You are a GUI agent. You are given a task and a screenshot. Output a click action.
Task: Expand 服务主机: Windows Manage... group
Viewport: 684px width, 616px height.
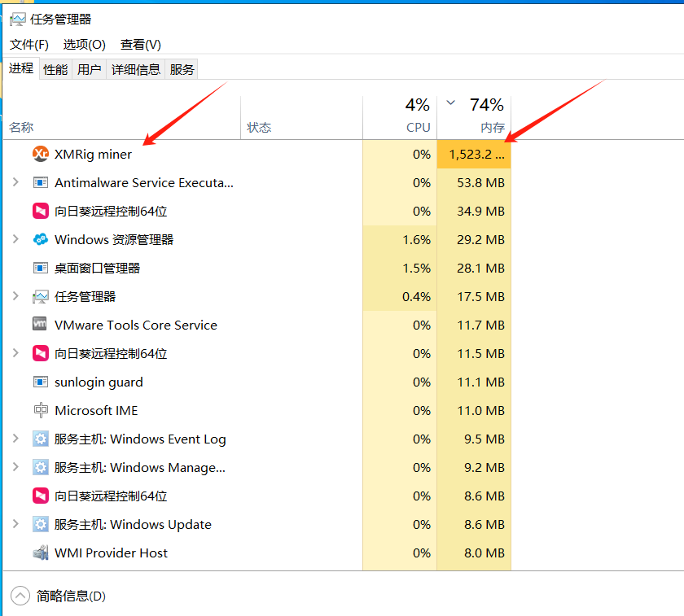click(15, 467)
